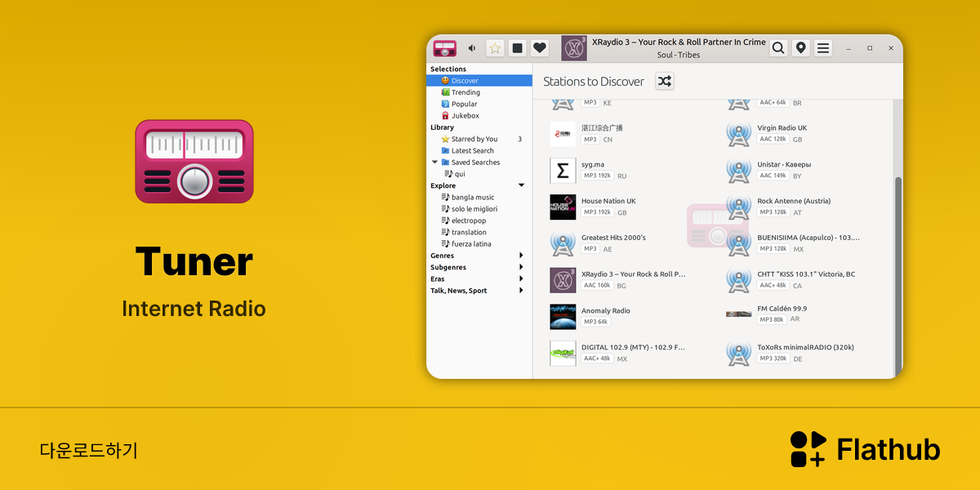980x490 pixels.
Task: Click the heart button in the header bar
Action: [540, 48]
